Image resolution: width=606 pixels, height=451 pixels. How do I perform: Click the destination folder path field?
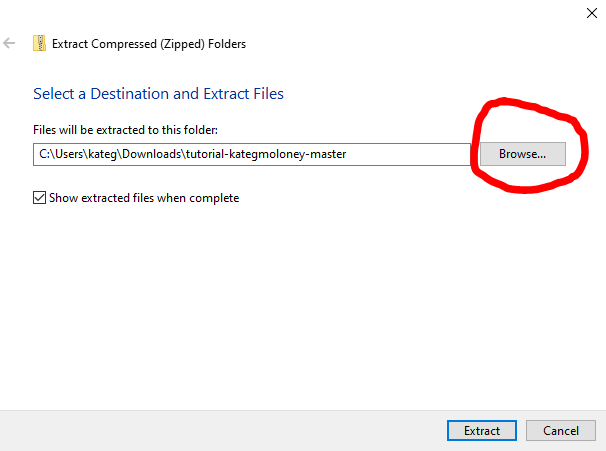(x=252, y=154)
